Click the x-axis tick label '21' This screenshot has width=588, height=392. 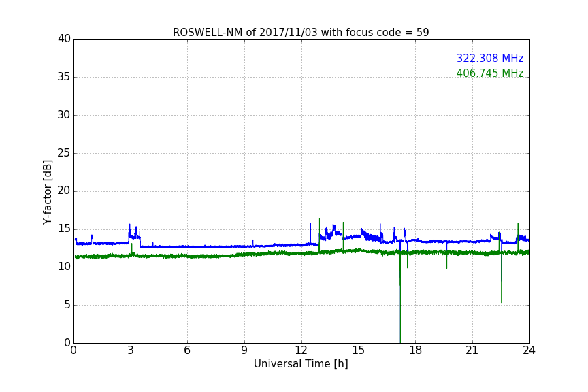point(472,350)
